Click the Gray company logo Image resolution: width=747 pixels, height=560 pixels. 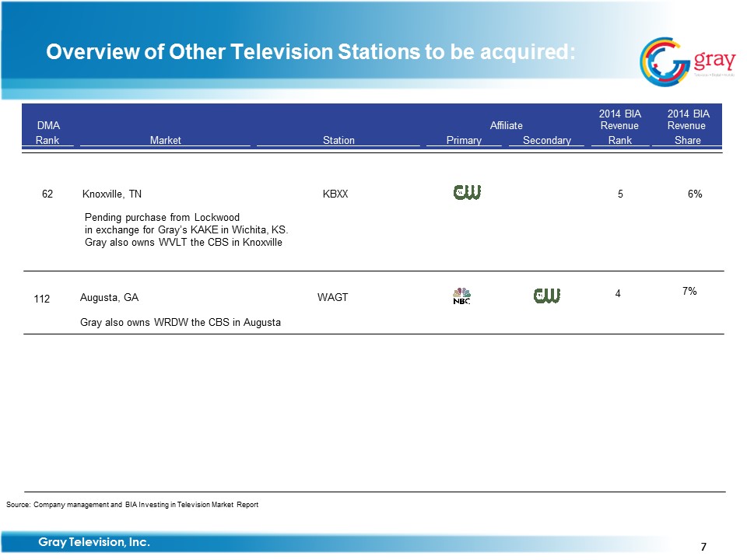(x=687, y=62)
